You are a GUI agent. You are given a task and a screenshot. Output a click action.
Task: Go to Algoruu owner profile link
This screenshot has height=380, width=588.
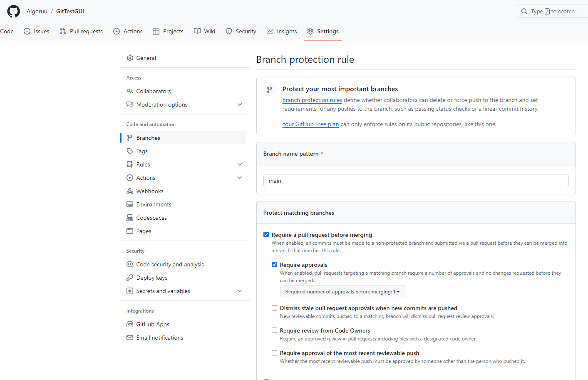[37, 11]
